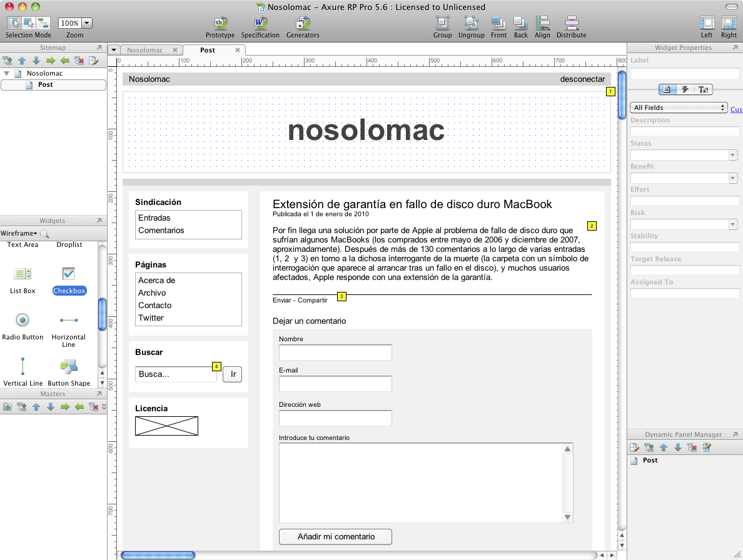Screen dimensions: 743x560
Task: Open the All Fields dropdown
Action: pyautogui.click(x=679, y=107)
